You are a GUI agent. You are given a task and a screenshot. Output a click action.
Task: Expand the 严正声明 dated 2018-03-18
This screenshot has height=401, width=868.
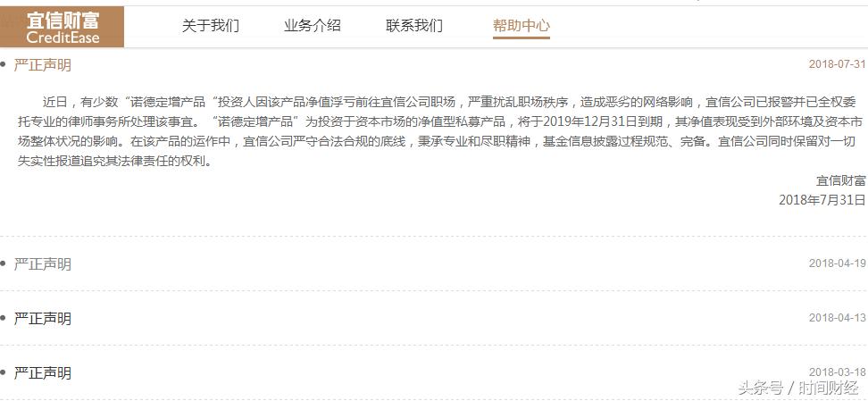tap(43, 373)
